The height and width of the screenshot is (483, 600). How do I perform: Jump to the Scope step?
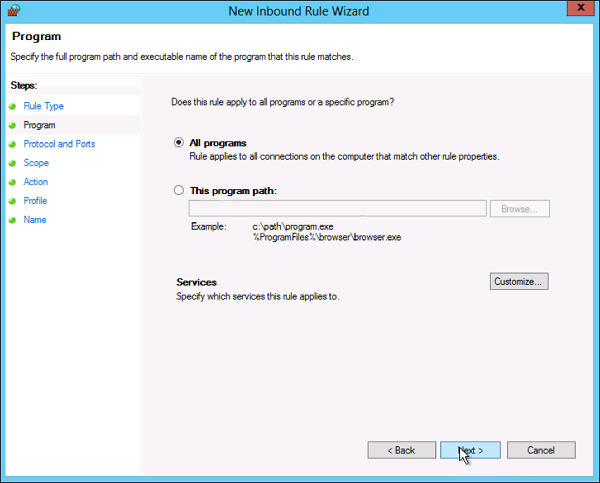pos(36,163)
